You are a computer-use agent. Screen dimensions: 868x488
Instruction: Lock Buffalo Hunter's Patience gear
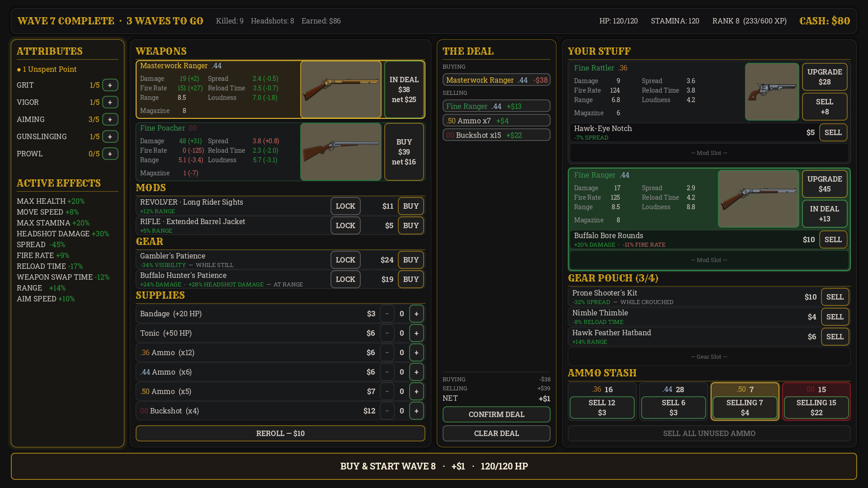click(345, 279)
